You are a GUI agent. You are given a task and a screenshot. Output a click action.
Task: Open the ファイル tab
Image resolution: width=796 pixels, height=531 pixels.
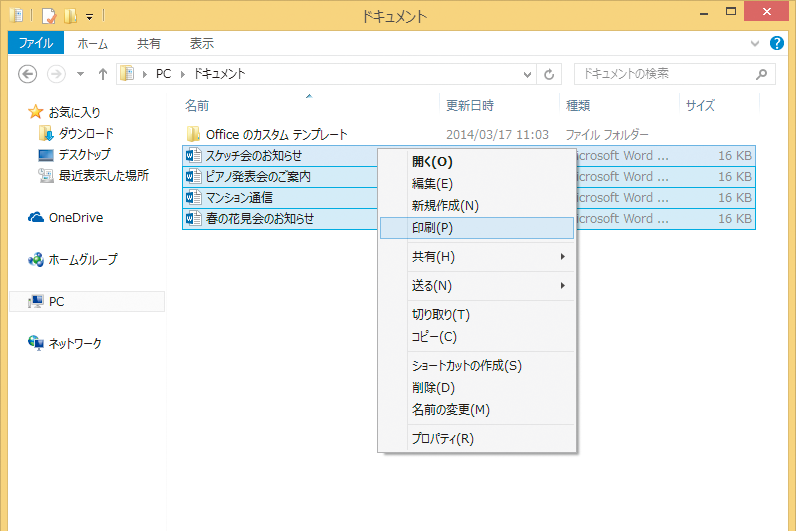pyautogui.click(x=36, y=43)
